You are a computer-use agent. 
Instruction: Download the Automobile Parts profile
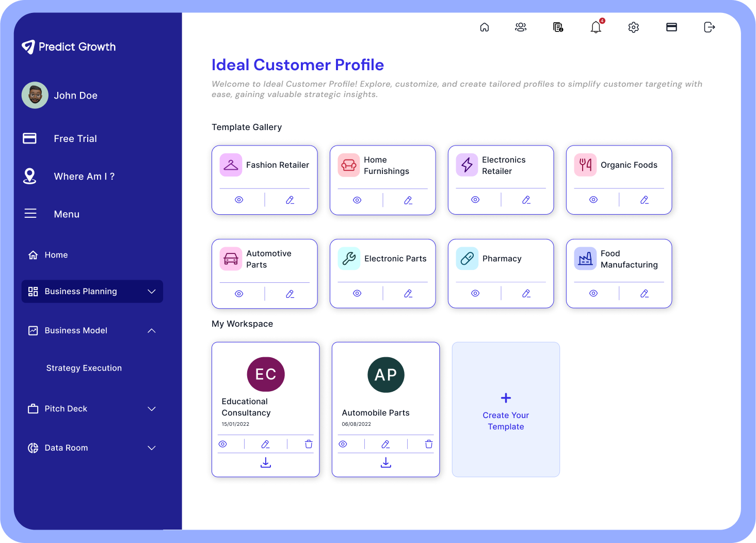pos(385,462)
